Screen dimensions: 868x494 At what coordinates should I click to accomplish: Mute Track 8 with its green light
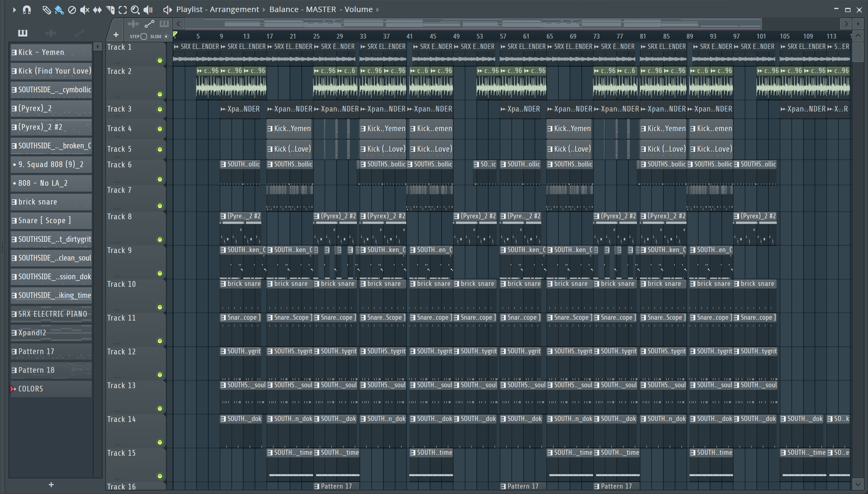click(x=160, y=239)
